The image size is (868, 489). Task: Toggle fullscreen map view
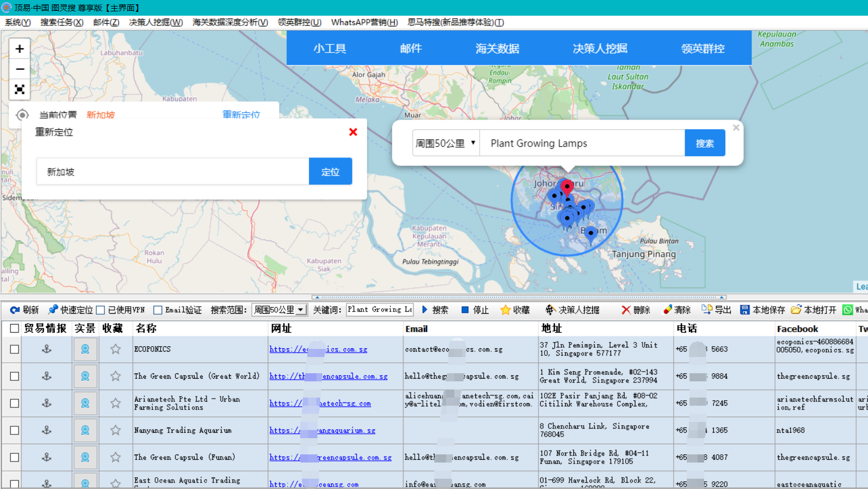click(19, 89)
